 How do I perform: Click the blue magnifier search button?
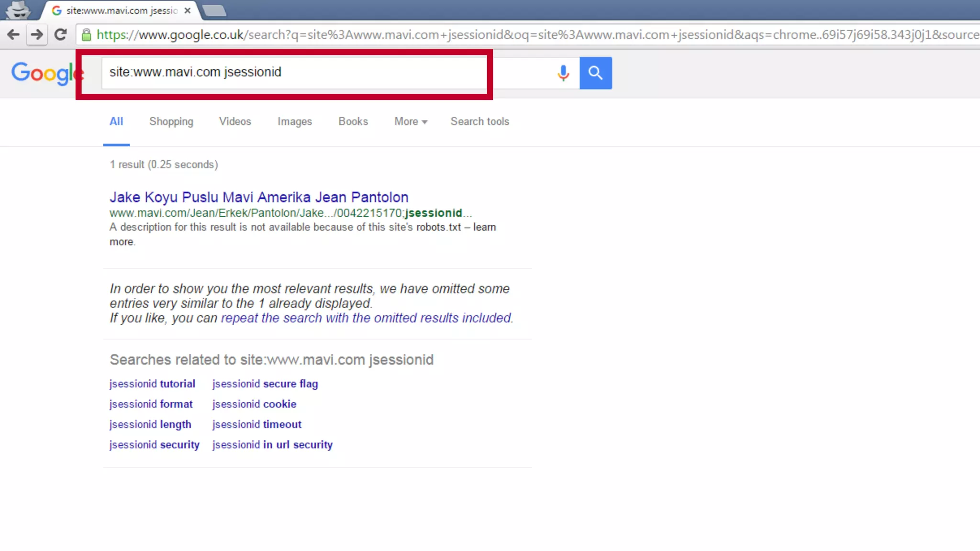click(595, 73)
